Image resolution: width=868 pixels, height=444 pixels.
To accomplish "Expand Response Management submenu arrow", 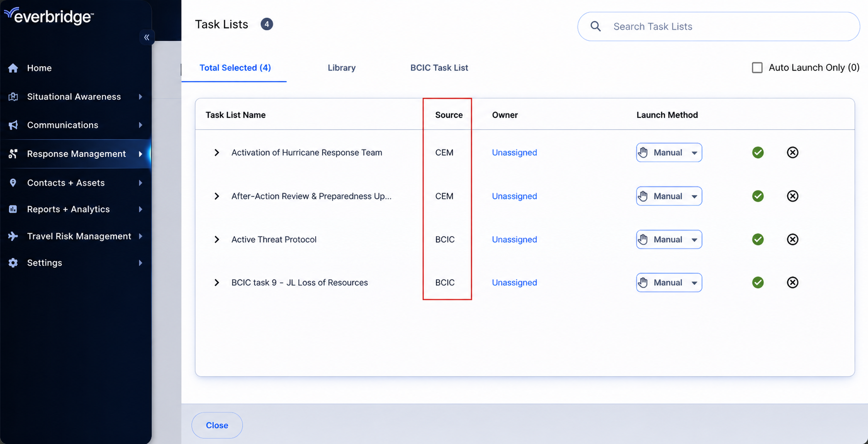I will (x=141, y=154).
